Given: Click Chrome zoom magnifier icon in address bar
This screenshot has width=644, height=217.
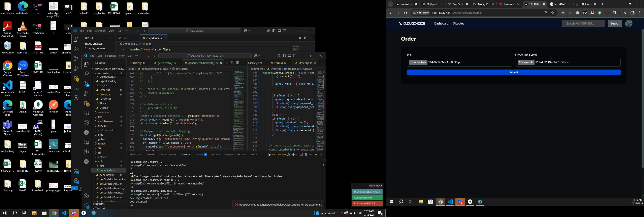Looking at the screenshot, I should (546, 13).
